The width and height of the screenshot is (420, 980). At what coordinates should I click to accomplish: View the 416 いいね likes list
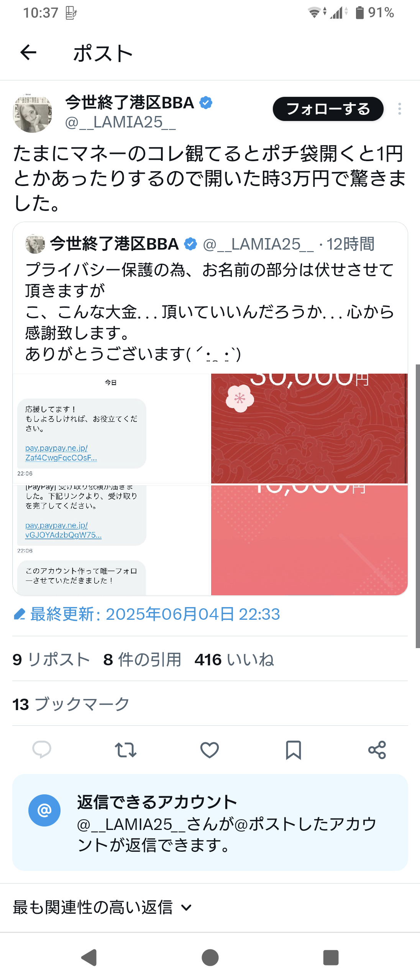(234, 660)
